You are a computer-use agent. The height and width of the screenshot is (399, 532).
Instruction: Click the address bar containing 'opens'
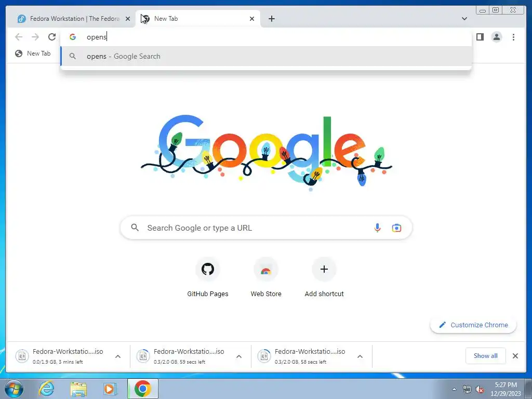266,37
